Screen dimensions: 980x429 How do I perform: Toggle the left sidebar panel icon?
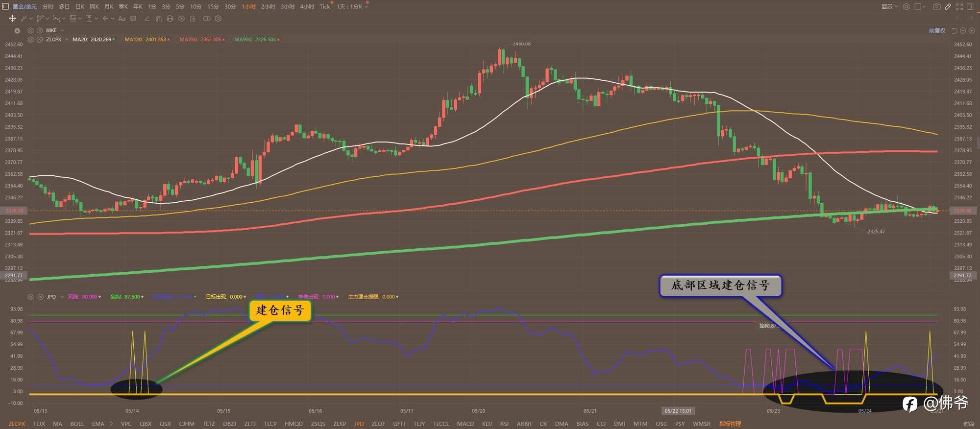[5, 6]
